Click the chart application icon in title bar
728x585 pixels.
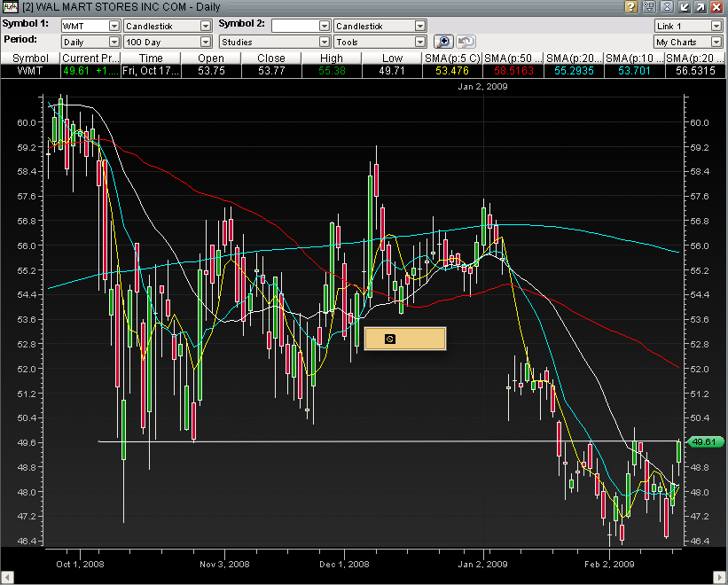(11, 7)
